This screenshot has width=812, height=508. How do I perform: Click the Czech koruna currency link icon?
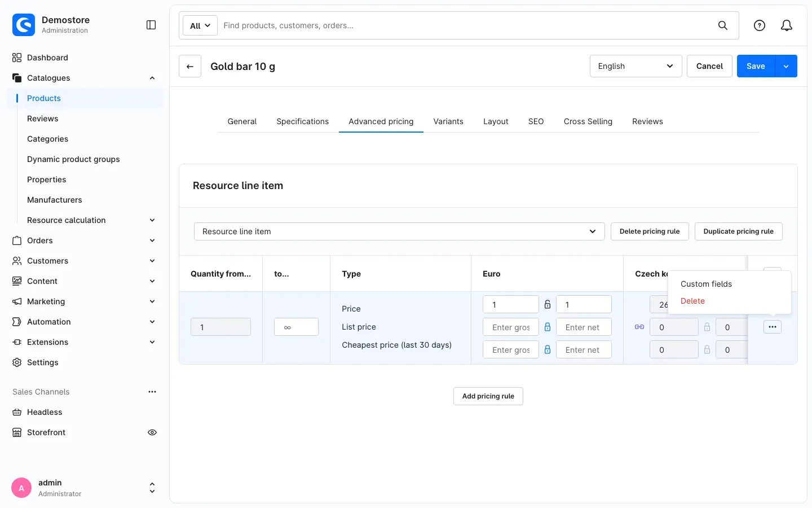(639, 327)
